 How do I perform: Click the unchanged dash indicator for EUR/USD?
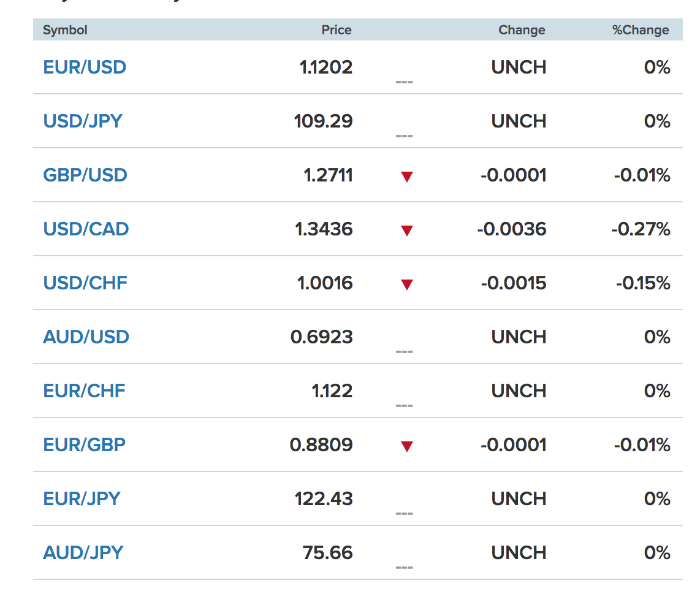tap(404, 82)
